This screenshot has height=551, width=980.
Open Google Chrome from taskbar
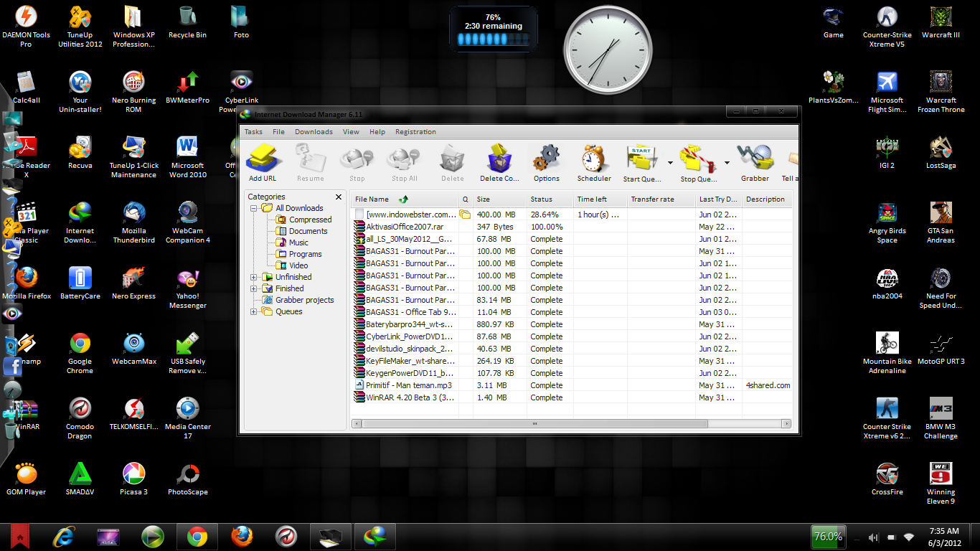(x=197, y=537)
